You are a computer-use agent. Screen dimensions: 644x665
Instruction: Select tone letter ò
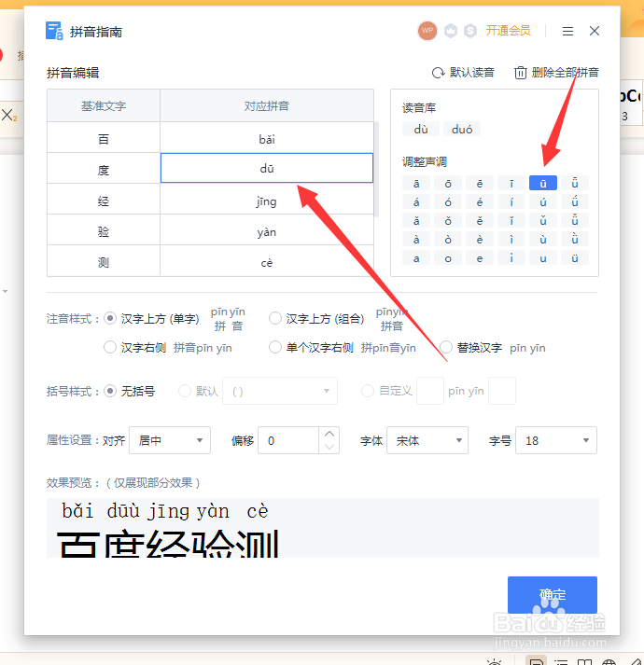448,239
